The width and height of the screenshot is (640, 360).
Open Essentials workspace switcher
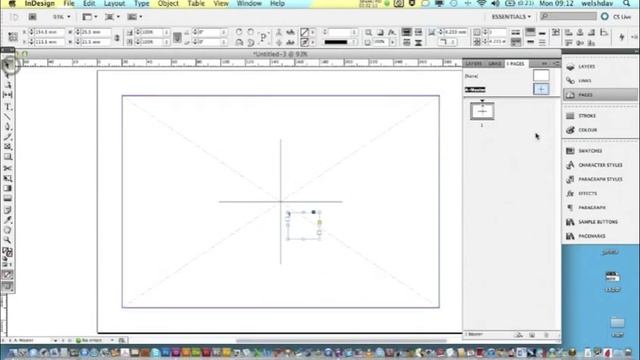(511, 17)
